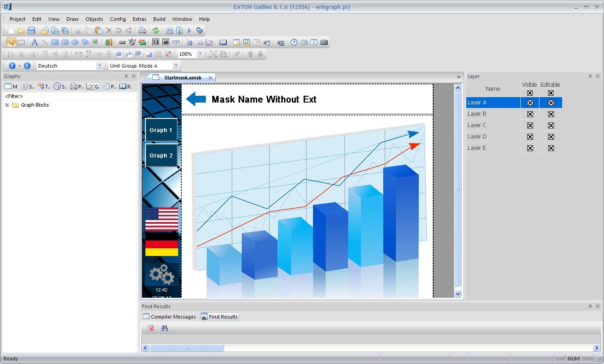
Task: Click the blue clock object icon
Action: (x=294, y=42)
